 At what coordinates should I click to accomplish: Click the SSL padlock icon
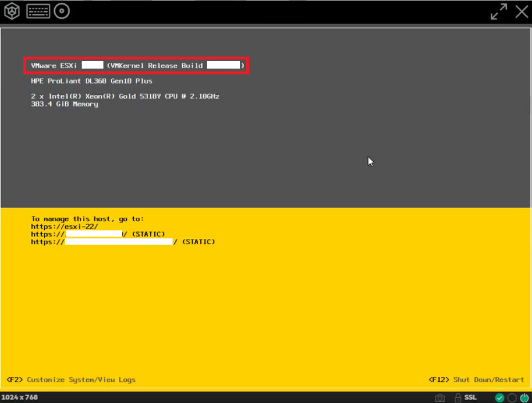tap(458, 397)
